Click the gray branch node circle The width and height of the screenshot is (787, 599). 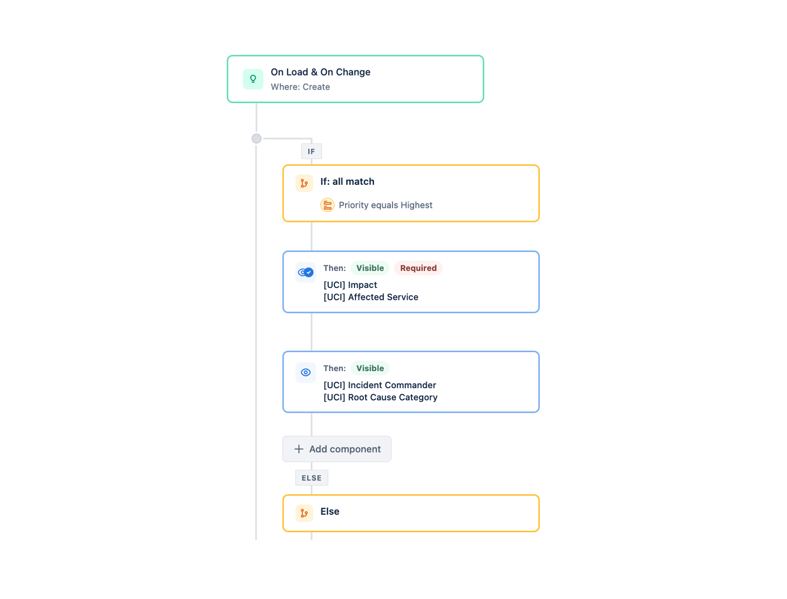pyautogui.click(x=257, y=139)
